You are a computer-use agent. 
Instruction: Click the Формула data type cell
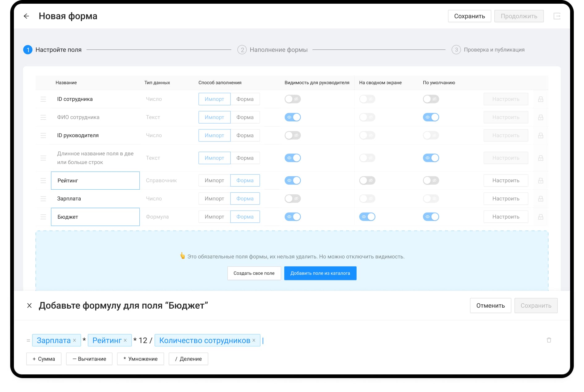(157, 217)
